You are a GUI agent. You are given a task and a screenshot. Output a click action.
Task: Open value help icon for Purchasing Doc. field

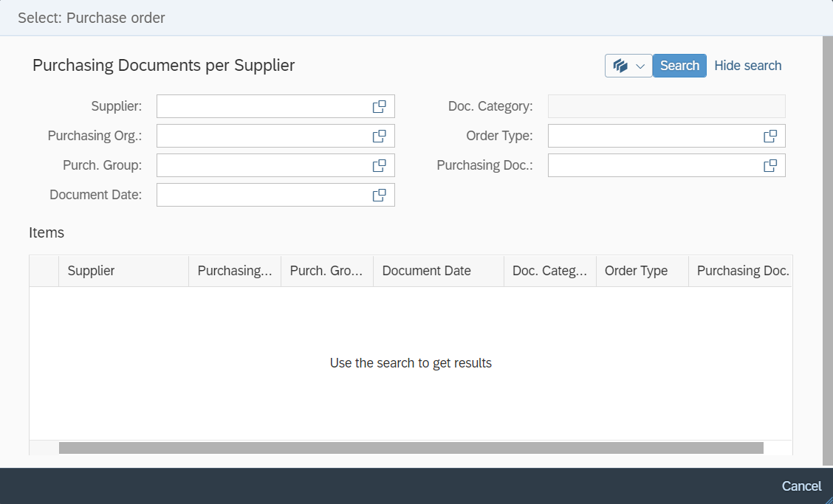coord(769,165)
